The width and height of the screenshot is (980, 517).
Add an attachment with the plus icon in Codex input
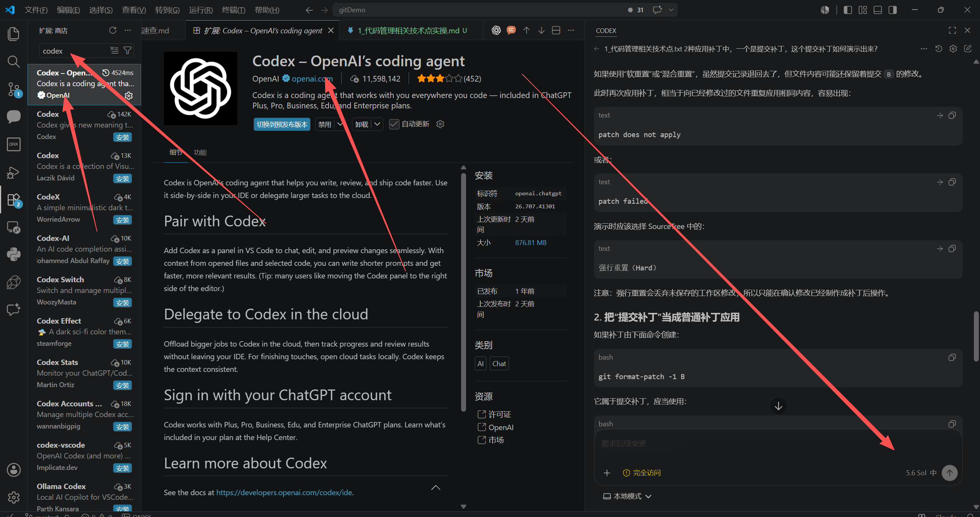pos(607,473)
